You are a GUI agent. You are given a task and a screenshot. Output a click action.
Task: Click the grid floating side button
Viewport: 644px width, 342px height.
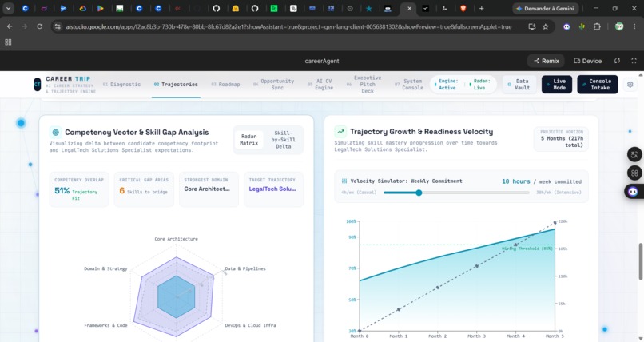634,173
